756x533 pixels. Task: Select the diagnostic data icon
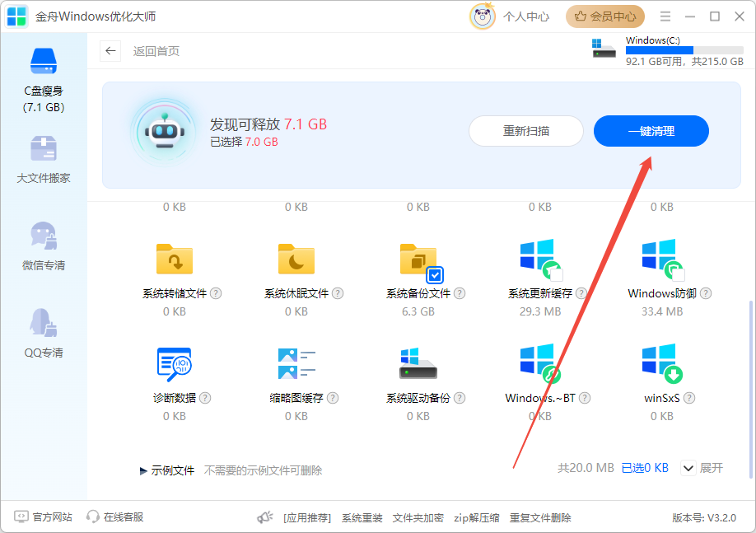click(175, 363)
